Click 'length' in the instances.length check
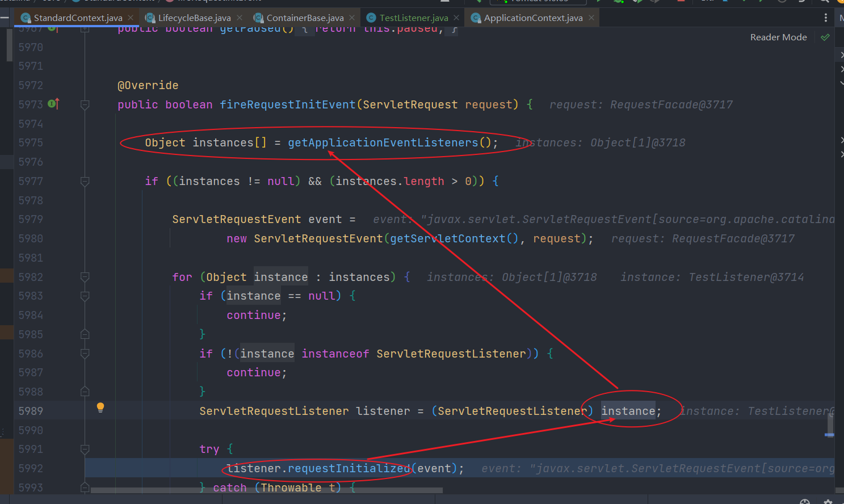The image size is (844, 504). tap(424, 181)
